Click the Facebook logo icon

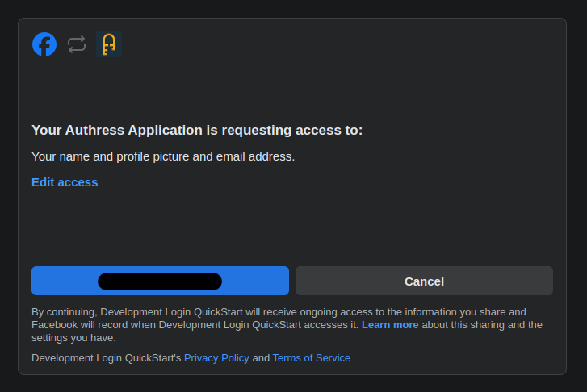pyautogui.click(x=44, y=44)
